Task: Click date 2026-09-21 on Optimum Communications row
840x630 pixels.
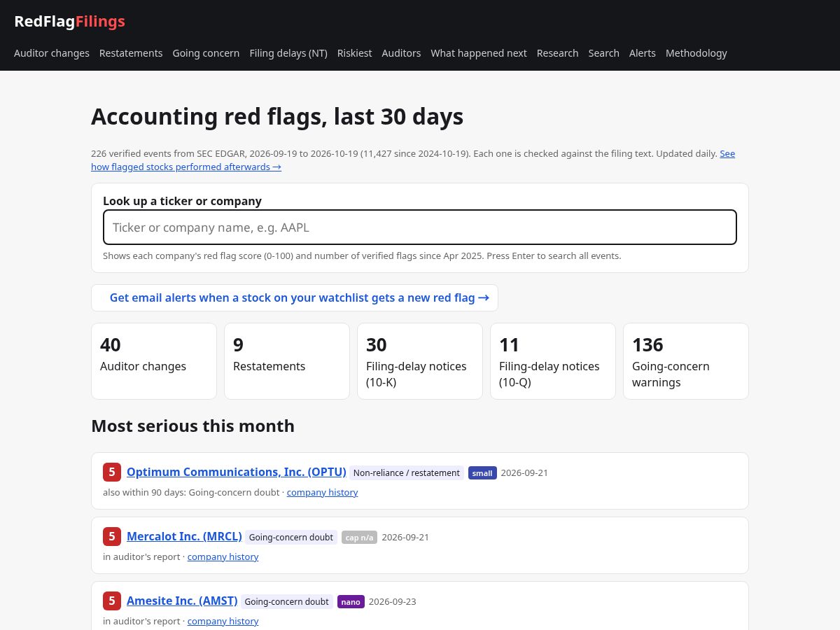Action: pyautogui.click(x=524, y=473)
